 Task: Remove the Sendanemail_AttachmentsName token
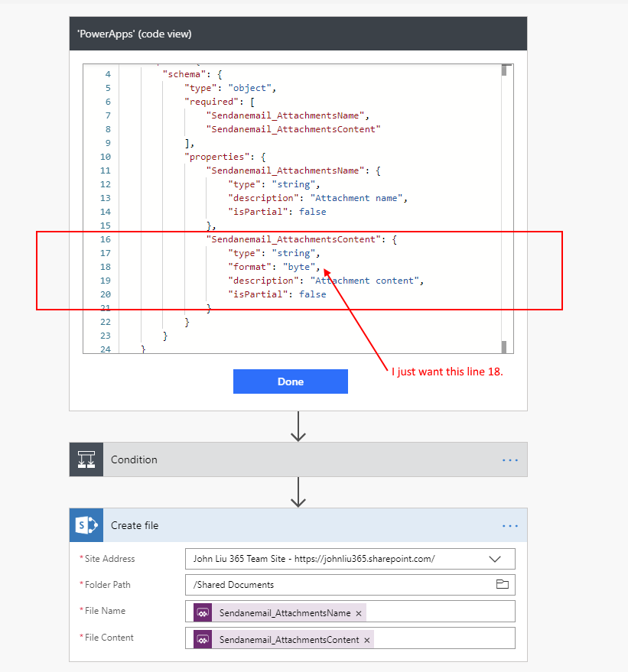[x=359, y=613]
